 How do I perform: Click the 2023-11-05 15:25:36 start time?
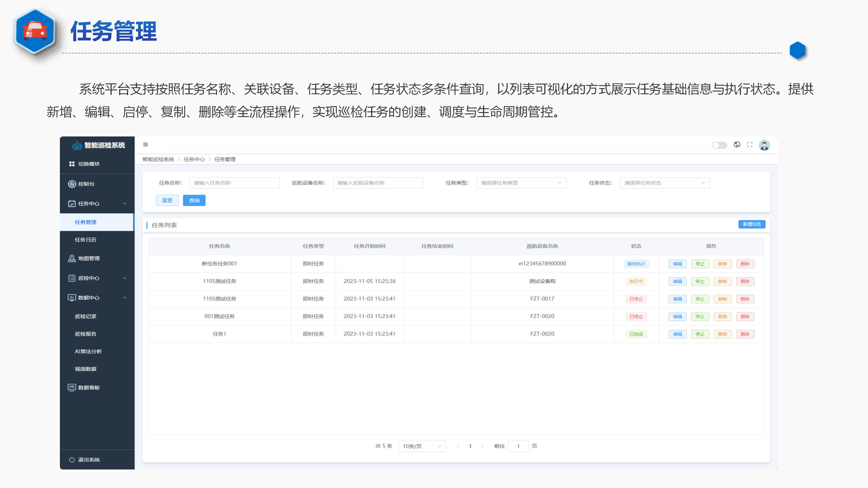[x=370, y=281]
